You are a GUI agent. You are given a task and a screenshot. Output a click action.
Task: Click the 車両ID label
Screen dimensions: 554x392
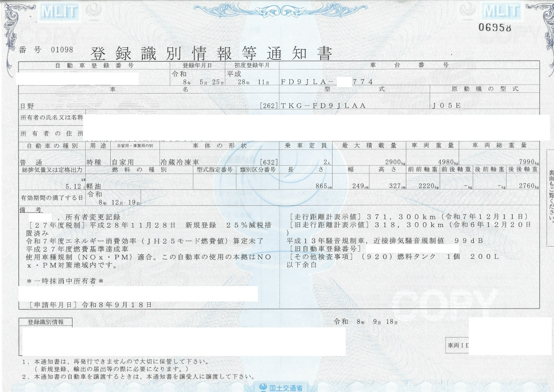(457, 345)
